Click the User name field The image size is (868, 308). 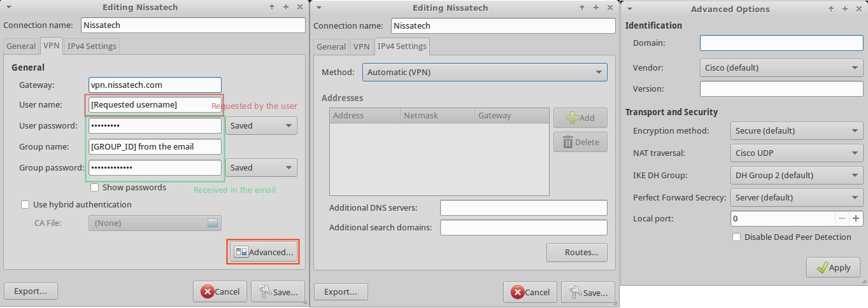(x=155, y=104)
